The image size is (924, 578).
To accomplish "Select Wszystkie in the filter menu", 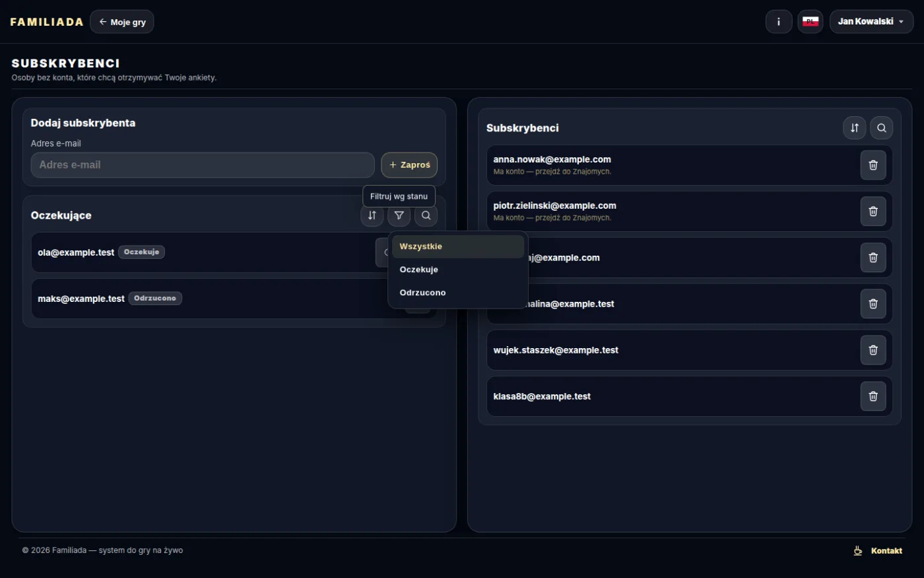I will tap(458, 246).
